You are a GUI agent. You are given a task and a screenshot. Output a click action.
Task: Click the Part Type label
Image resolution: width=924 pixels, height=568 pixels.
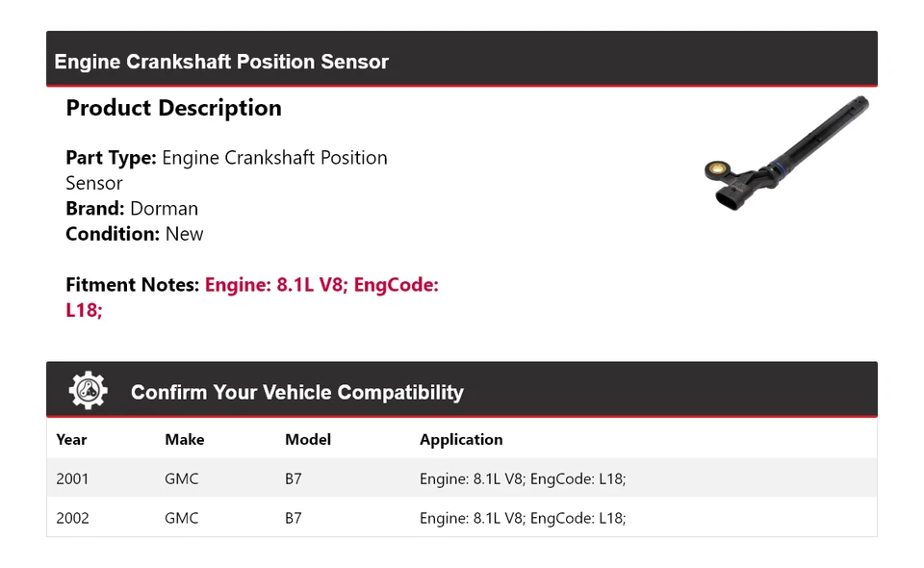pos(111,158)
